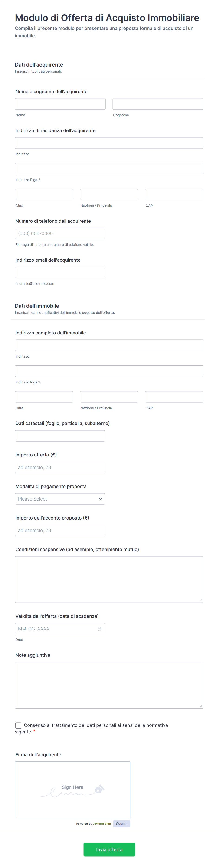Focus the buyer email address field
This screenshot has width=216, height=868.
[x=60, y=272]
